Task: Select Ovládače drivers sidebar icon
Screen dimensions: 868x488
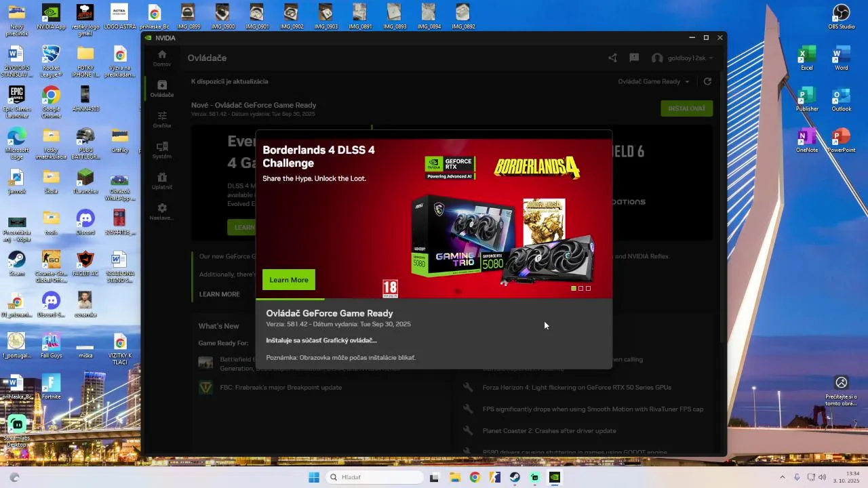Action: (x=162, y=89)
